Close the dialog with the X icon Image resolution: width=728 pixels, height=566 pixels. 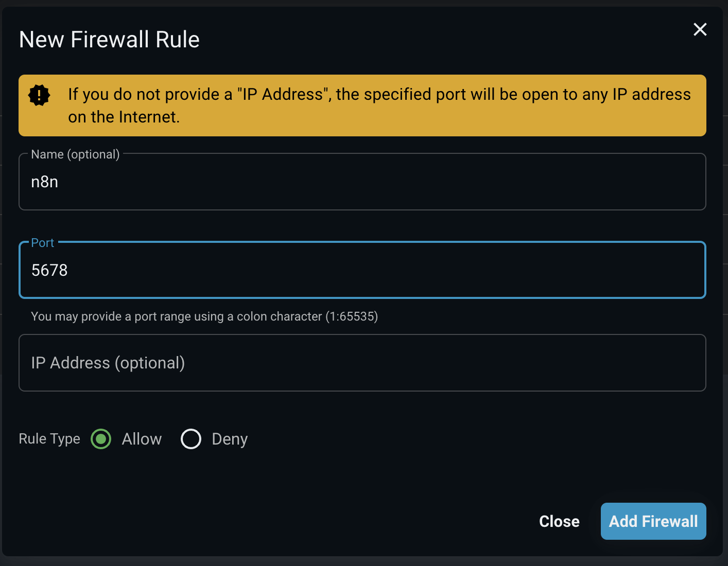[x=700, y=29]
